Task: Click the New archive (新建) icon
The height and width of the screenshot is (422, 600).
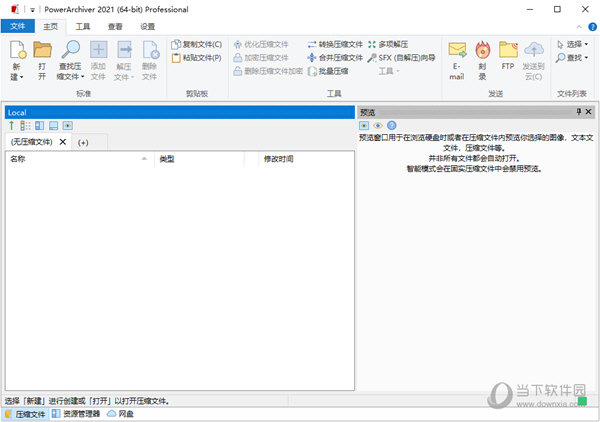Action: [x=18, y=50]
